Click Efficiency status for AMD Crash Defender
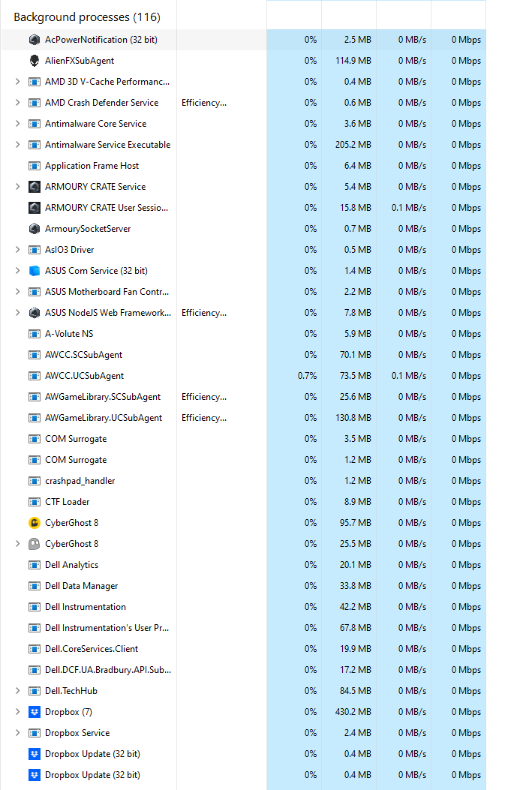 (x=204, y=103)
